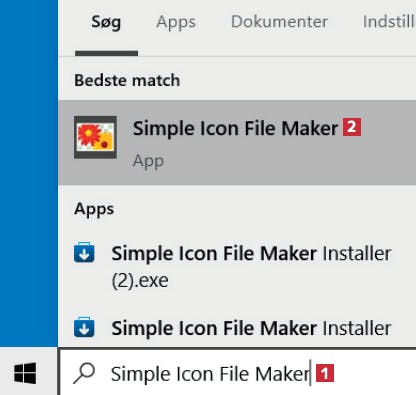
Task: Open the last Simple Icon File Maker Installer result
Action: 237,328
